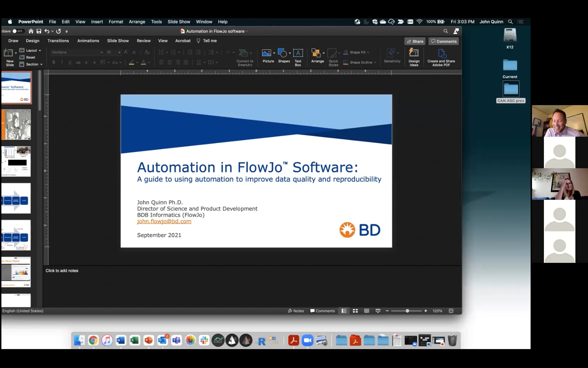The height and width of the screenshot is (368, 588).
Task: Switch to Slide Sorter view
Action: coord(355,311)
